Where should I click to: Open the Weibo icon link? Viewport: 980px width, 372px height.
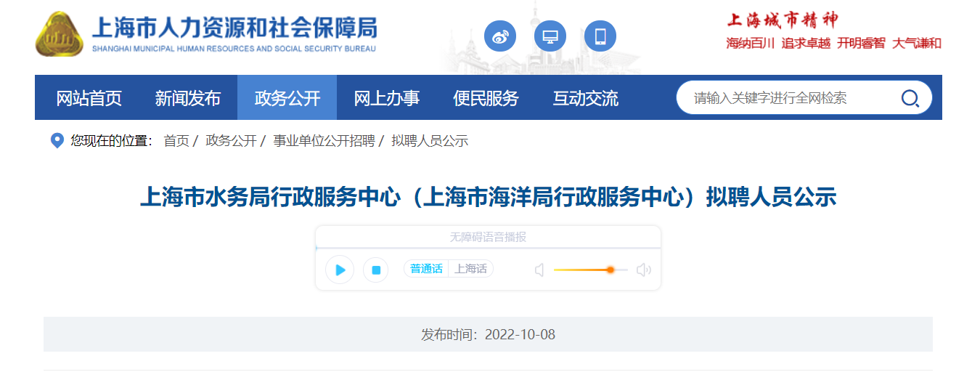click(500, 36)
